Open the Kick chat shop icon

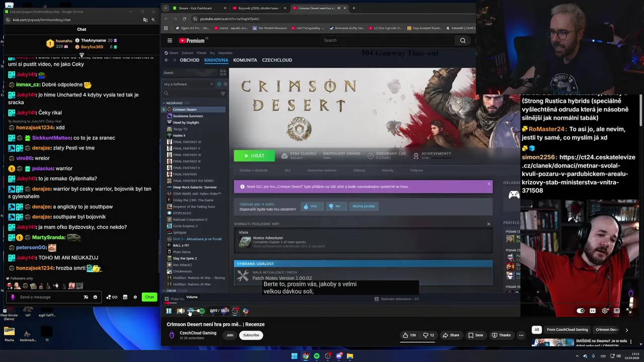point(125,297)
